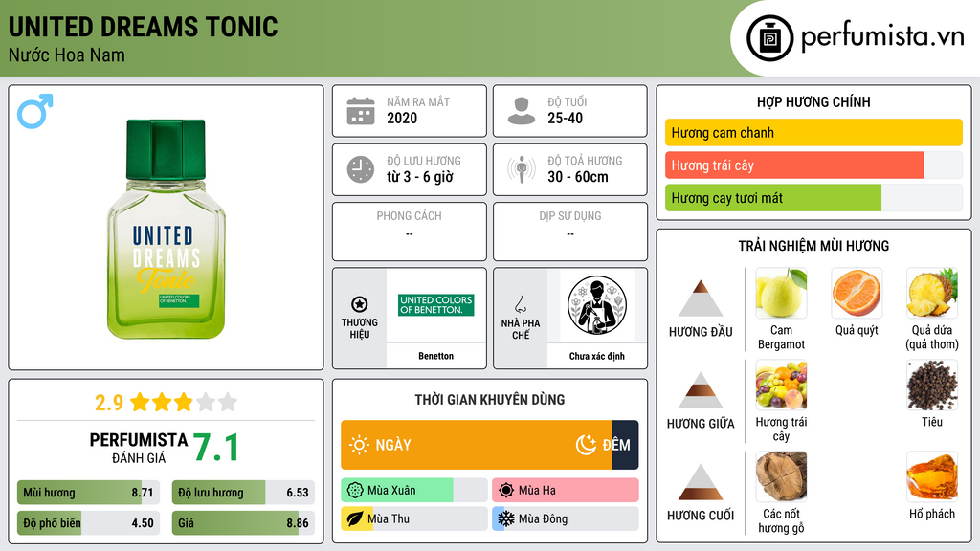The width and height of the screenshot is (980, 551).
Task: Click the red Hương trái cây accord bar
Action: pyautogui.click(x=794, y=165)
